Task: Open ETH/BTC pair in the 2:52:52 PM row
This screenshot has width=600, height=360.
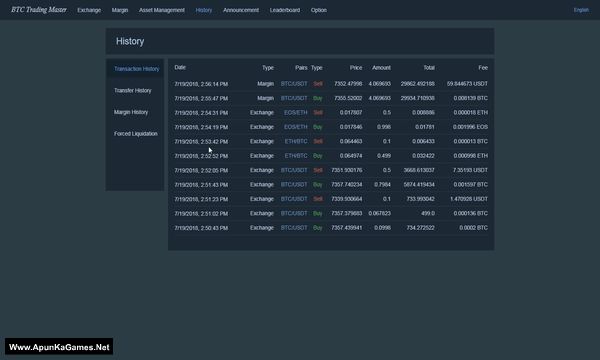Action: click(296, 156)
